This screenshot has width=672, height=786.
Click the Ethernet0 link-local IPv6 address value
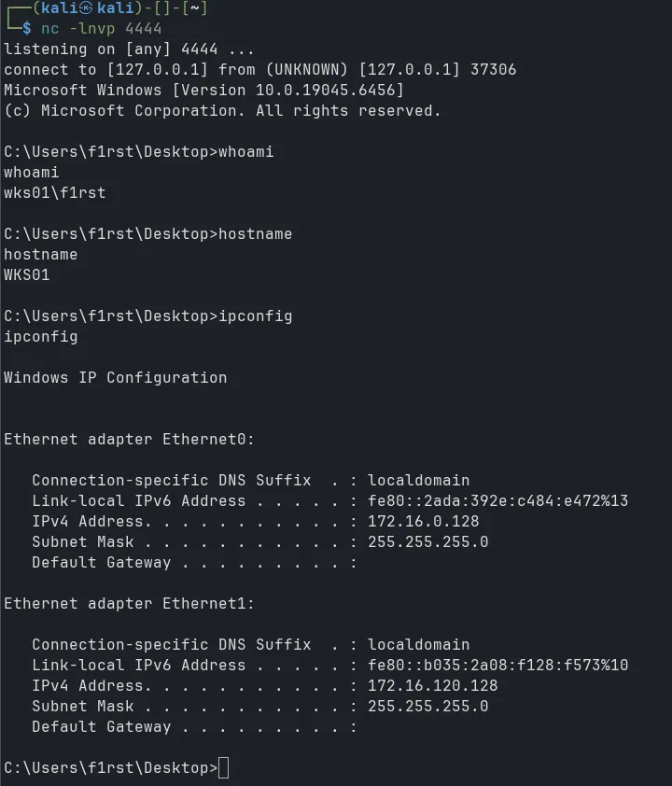[497, 501]
